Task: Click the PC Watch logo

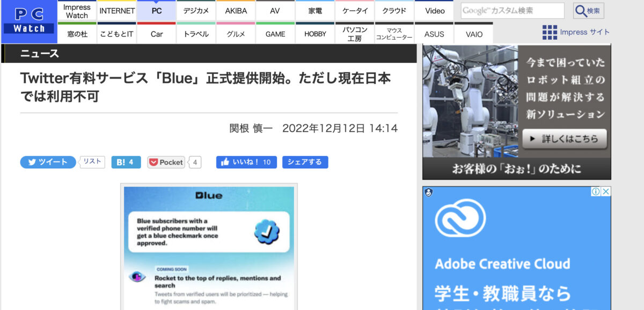Action: point(29,21)
